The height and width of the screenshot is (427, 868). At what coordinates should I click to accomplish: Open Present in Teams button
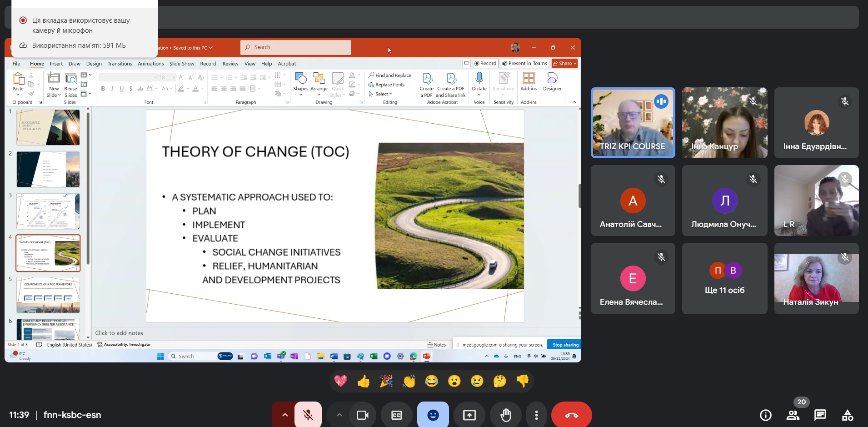click(x=525, y=63)
